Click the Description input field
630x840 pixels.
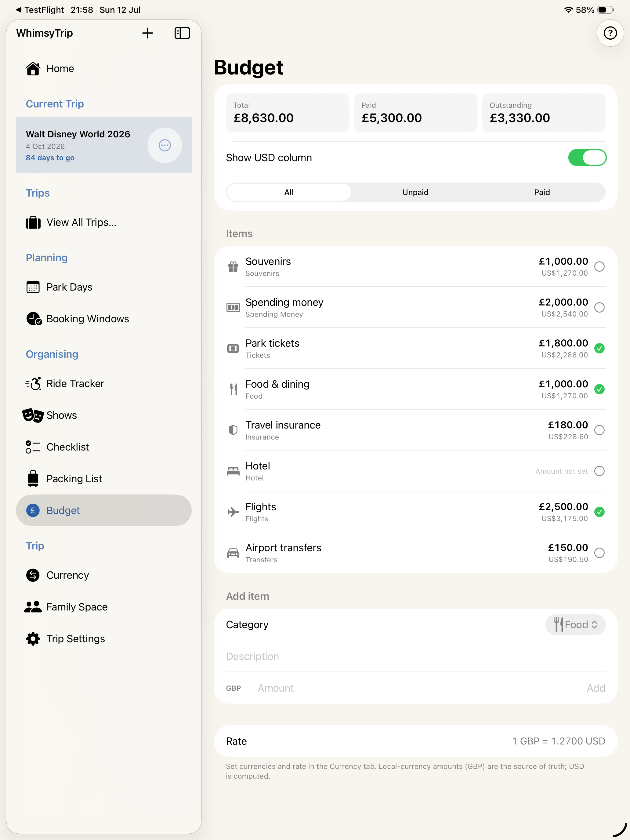tap(415, 657)
